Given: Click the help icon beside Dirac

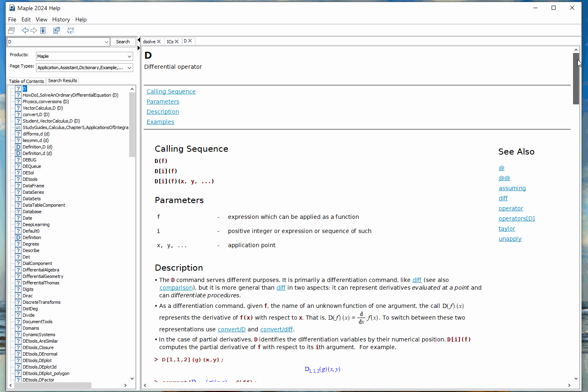Looking at the screenshot, I should (18, 296).
